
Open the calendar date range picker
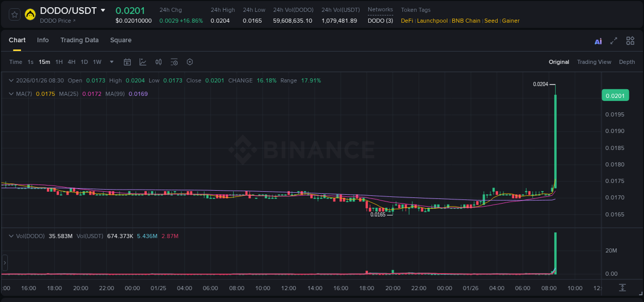[127, 62]
